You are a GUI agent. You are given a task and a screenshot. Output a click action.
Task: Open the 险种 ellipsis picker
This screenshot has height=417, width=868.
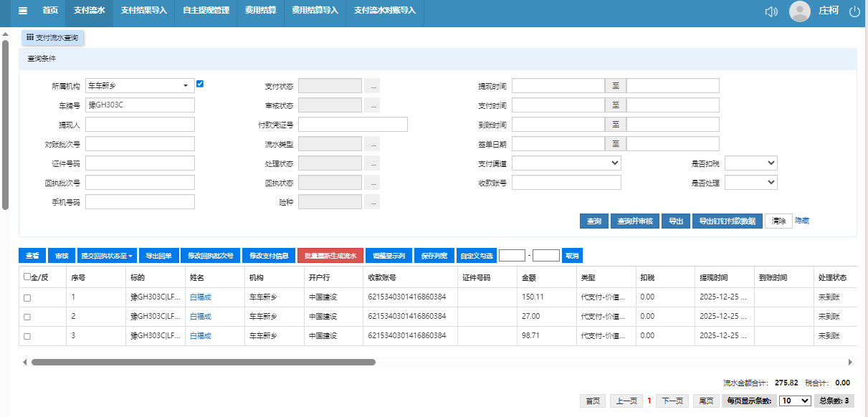(372, 202)
